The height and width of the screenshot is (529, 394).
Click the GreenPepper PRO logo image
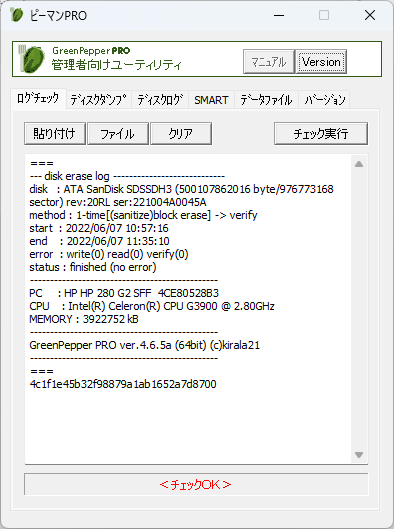(x=31, y=59)
